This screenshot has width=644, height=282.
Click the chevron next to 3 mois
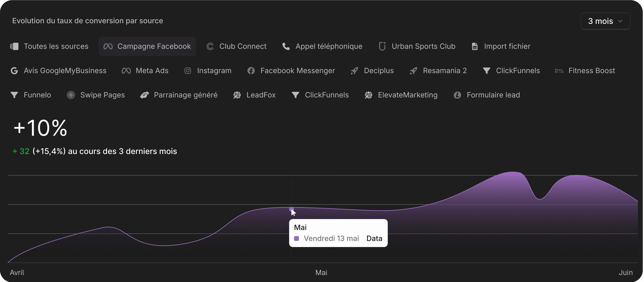click(x=620, y=21)
